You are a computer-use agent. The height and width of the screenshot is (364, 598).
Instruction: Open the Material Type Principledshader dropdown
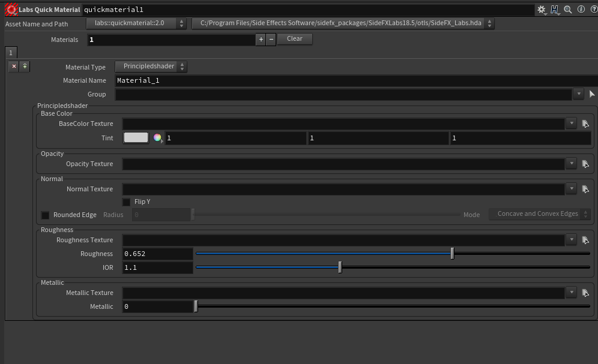click(x=151, y=66)
